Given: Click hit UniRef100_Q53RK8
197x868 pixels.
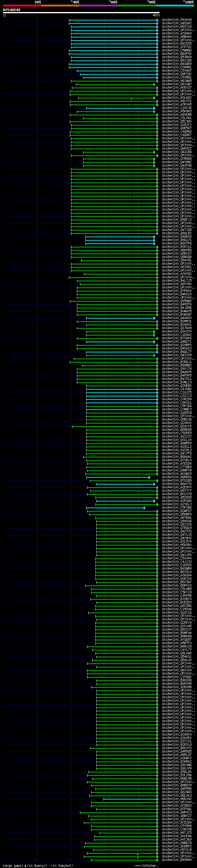Looking at the screenshot, I should point(177,57).
